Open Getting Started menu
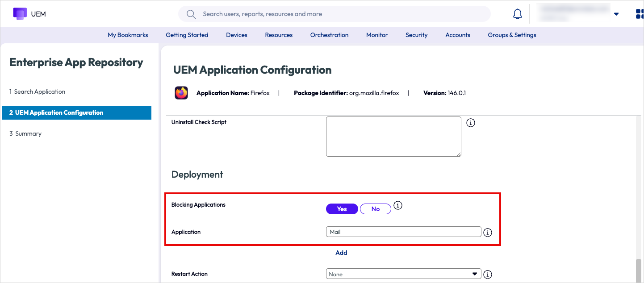Screen dimensions: 644x283 pyautogui.click(x=187, y=35)
